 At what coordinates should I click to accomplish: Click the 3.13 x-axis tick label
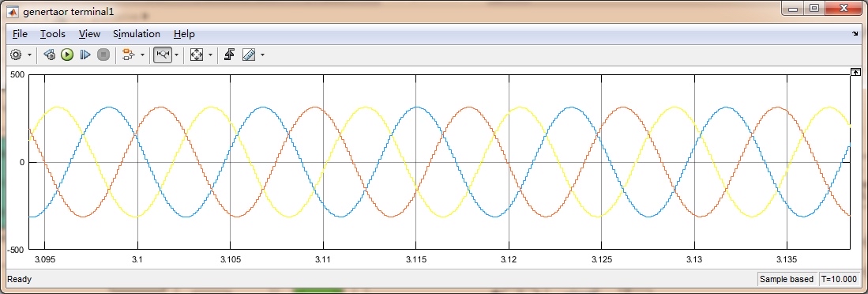click(x=694, y=260)
